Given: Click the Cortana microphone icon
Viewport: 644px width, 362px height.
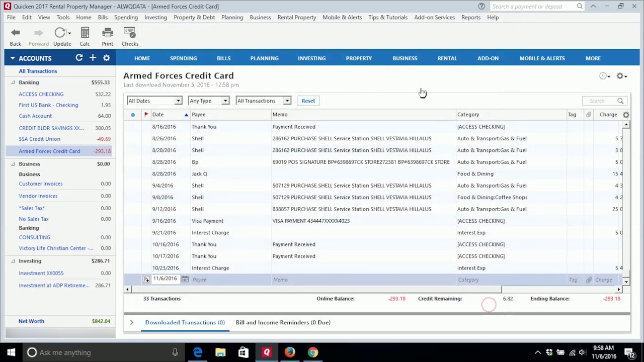Looking at the screenshot, I should (175, 352).
